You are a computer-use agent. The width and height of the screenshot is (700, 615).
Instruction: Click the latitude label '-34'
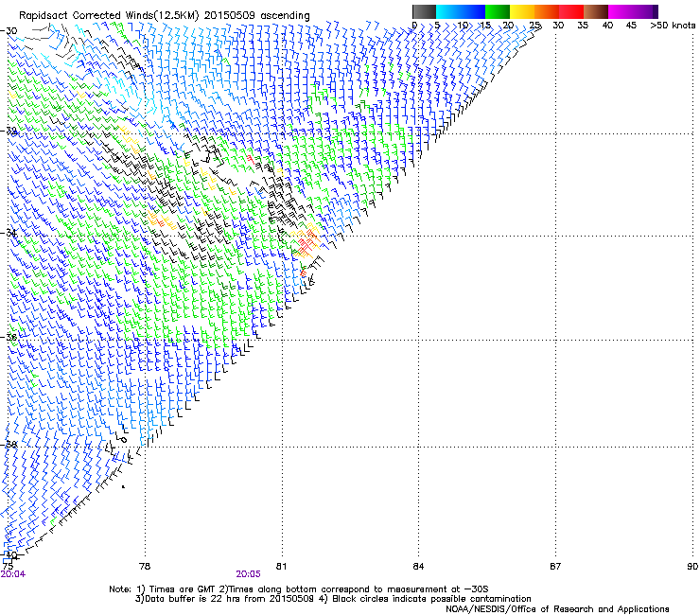coord(9,233)
